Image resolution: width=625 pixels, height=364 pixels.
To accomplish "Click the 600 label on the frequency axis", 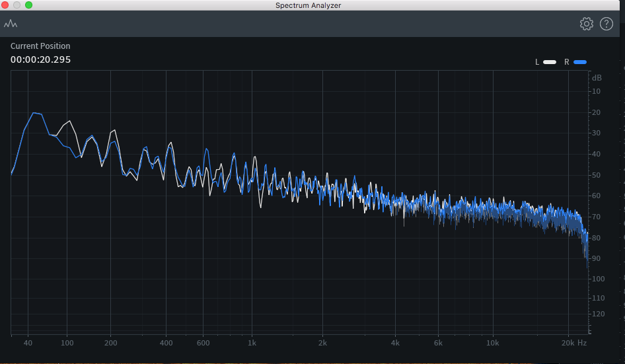I will pos(203,343).
